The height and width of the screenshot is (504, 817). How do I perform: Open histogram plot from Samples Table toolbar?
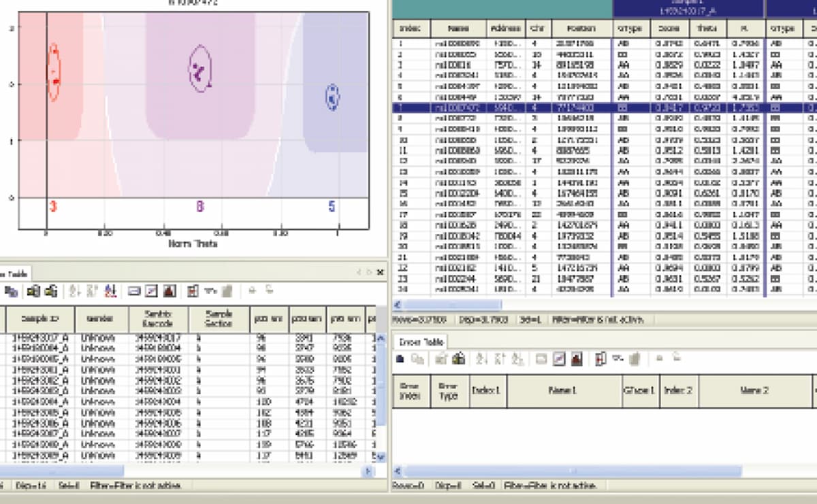[169, 291]
